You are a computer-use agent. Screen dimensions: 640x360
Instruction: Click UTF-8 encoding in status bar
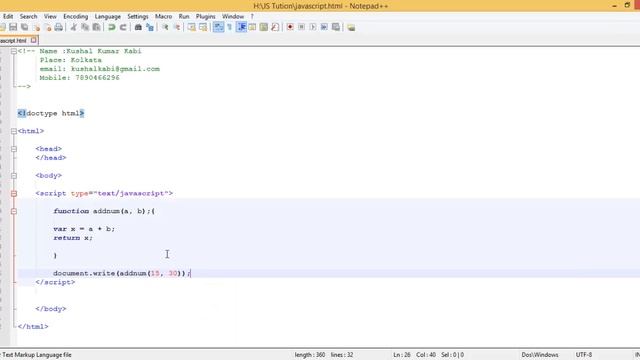click(x=584, y=355)
